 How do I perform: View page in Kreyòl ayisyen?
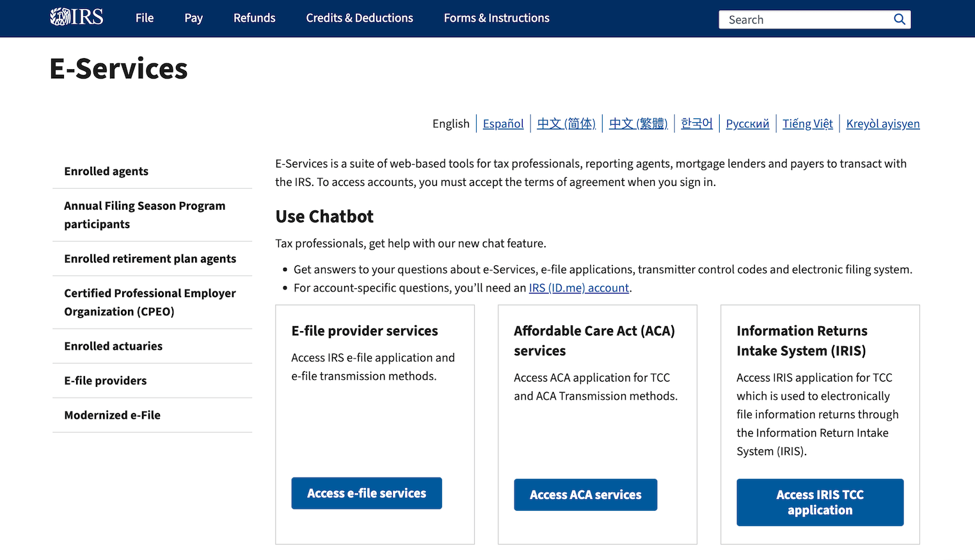[x=883, y=123]
